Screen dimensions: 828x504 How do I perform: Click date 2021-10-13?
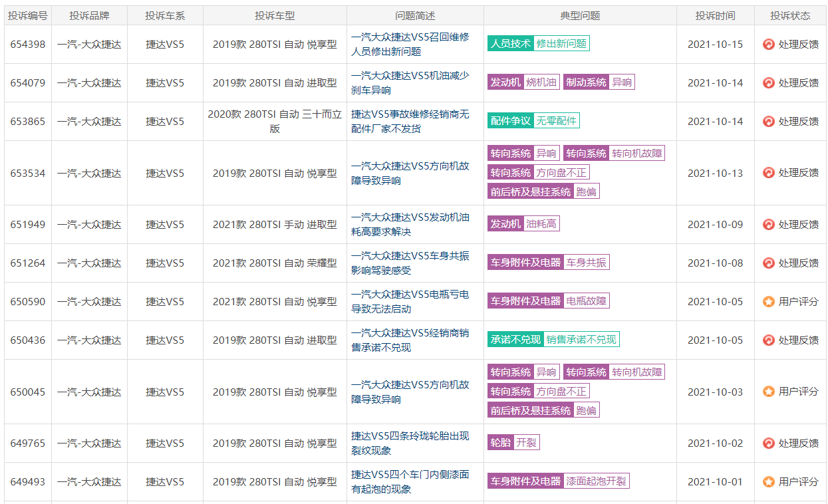[x=716, y=173]
